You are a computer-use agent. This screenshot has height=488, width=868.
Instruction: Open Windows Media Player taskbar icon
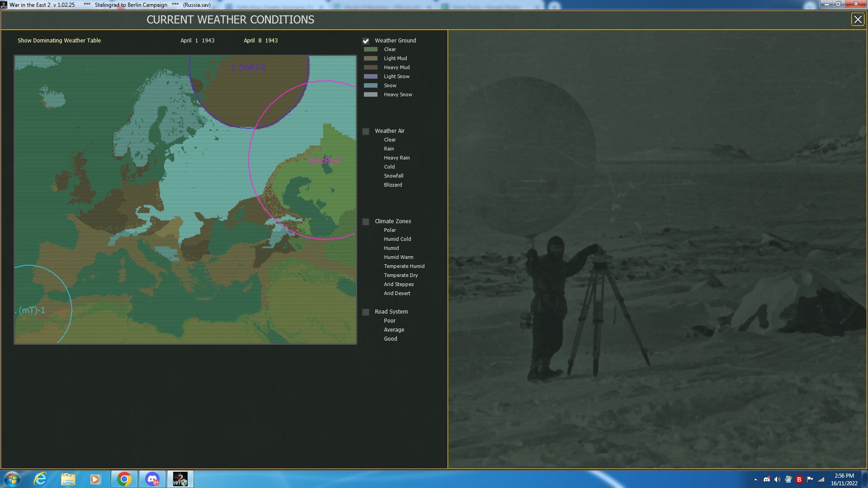coord(95,479)
